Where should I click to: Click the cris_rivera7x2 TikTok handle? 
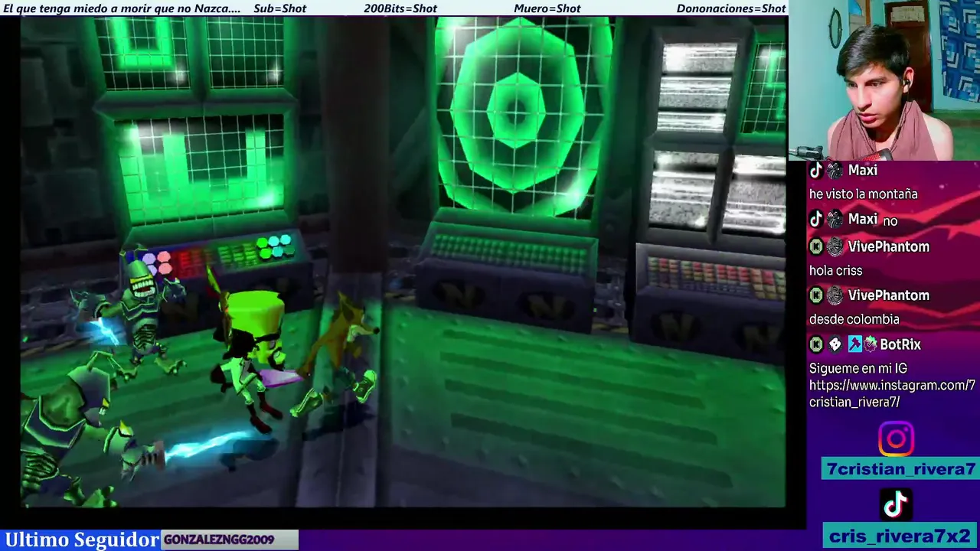(900, 536)
